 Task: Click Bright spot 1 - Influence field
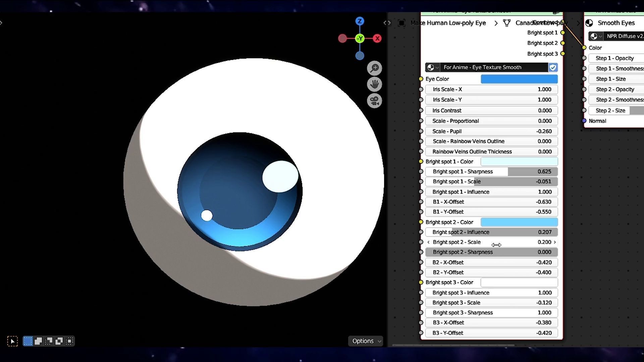click(492, 192)
